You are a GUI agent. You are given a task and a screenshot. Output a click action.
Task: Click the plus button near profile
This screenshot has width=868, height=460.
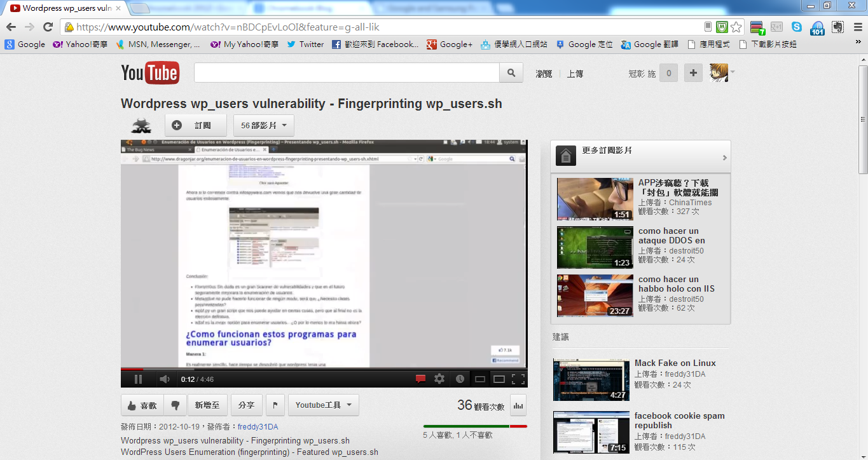pos(693,73)
